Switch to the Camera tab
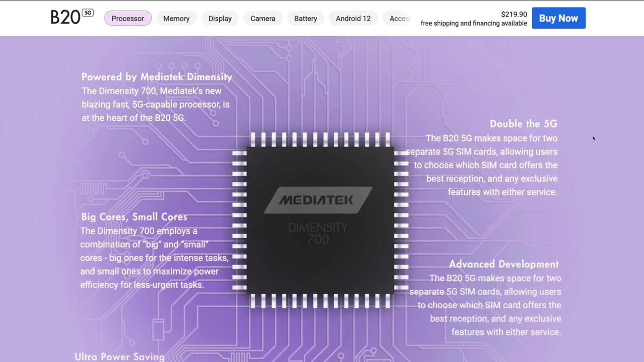Image resolution: width=644 pixels, height=362 pixels. (263, 18)
